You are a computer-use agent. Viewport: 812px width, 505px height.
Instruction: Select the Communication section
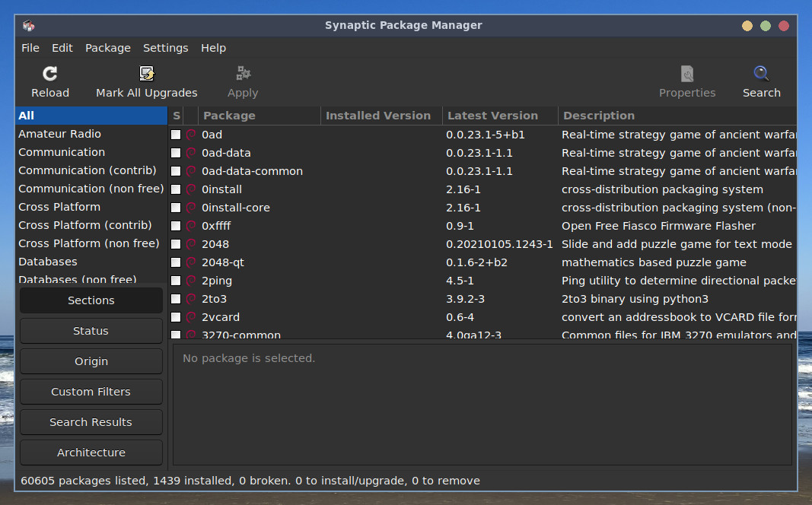click(91, 152)
